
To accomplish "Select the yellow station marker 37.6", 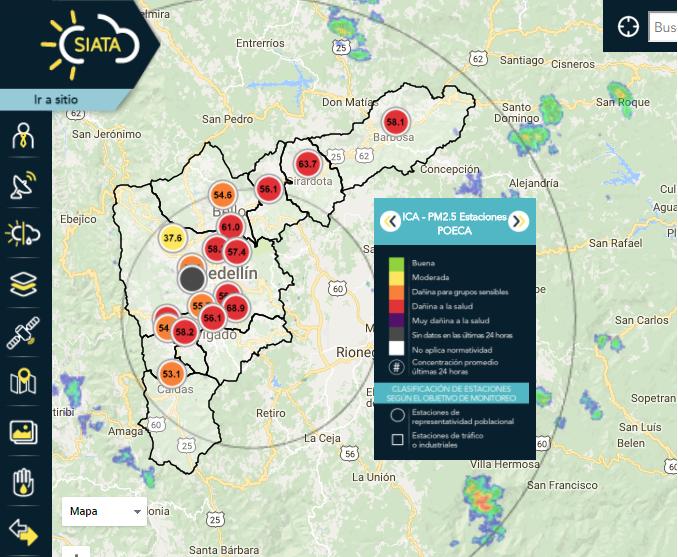I will coord(173,238).
